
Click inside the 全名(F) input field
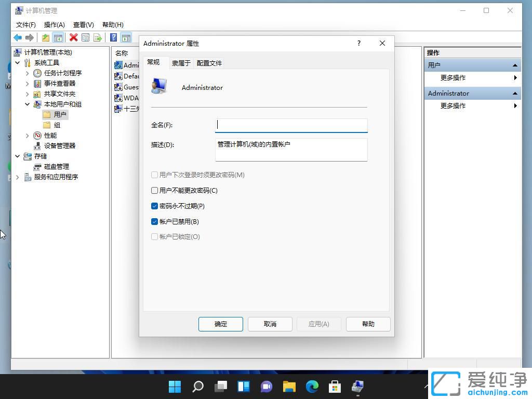291,125
